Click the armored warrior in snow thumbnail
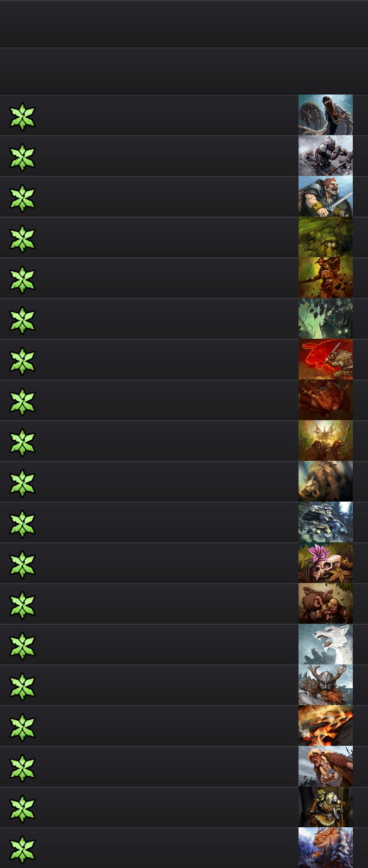The width and height of the screenshot is (368, 868). 326,156
